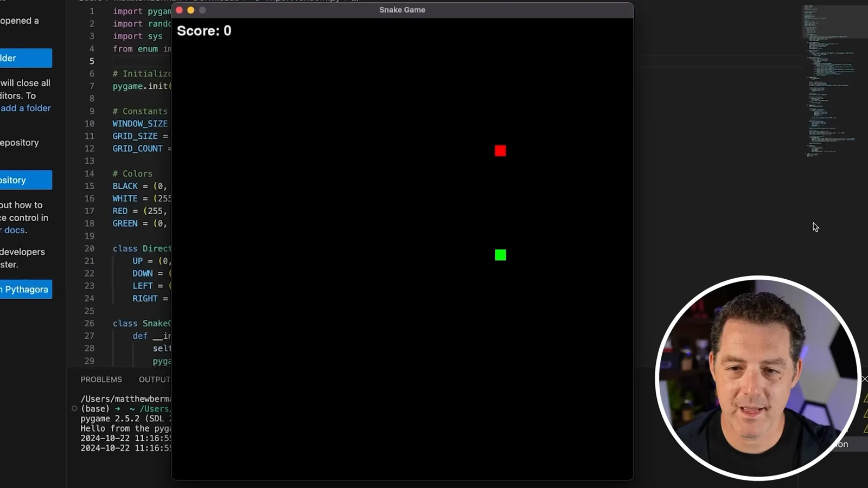Click the red food square in Snake Game

coord(500,151)
